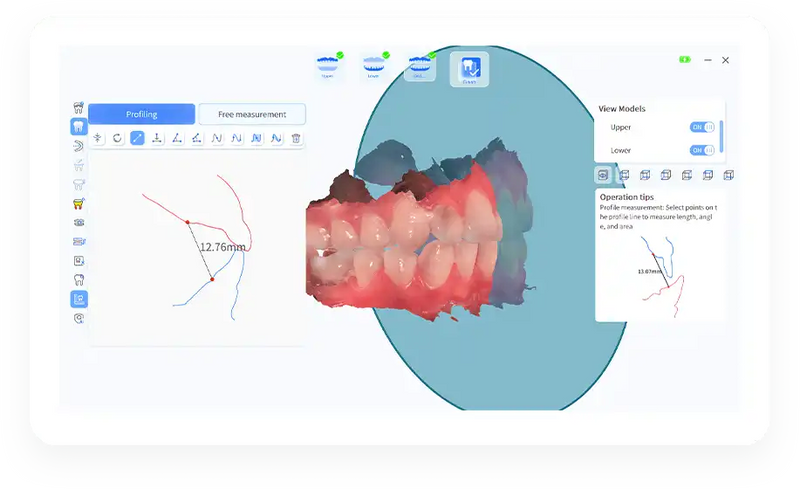Click the yellow and red colored tooth icon
The height and width of the screenshot is (489, 800).
point(79,204)
